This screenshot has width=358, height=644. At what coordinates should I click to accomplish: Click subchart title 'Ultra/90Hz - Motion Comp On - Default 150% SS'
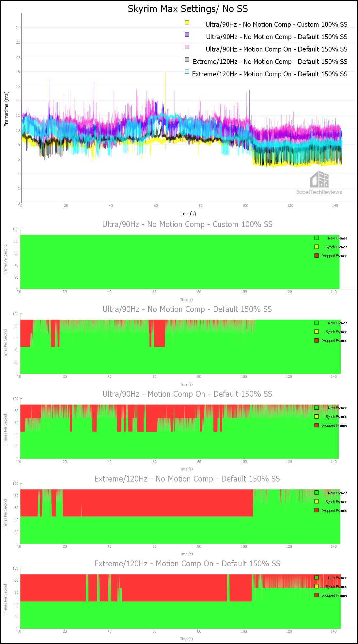click(187, 394)
